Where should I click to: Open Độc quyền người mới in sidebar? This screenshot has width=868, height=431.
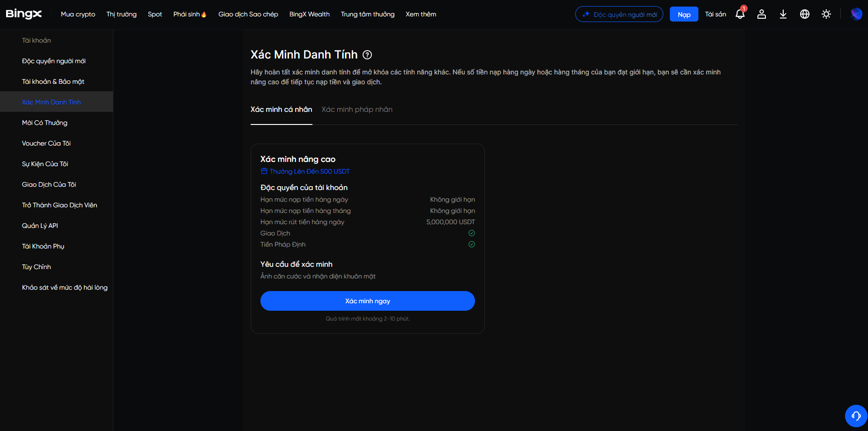(54, 61)
